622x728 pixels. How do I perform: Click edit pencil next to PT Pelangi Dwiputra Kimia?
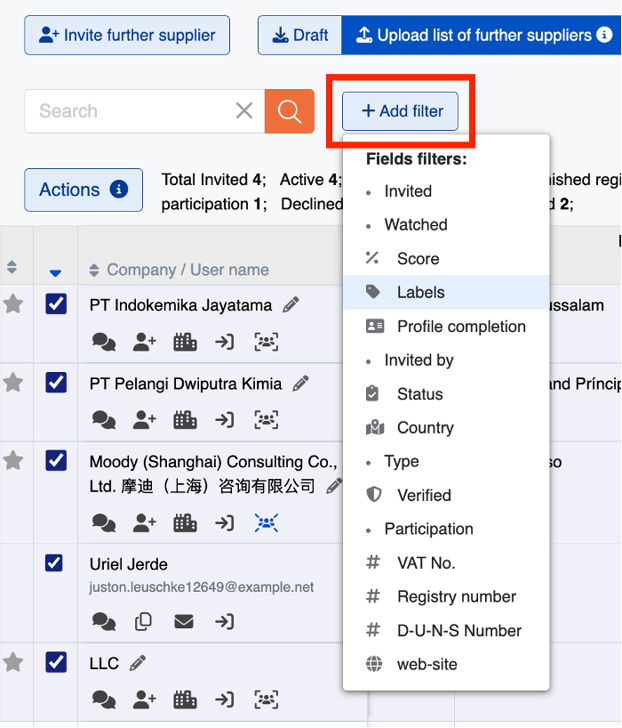(x=300, y=383)
